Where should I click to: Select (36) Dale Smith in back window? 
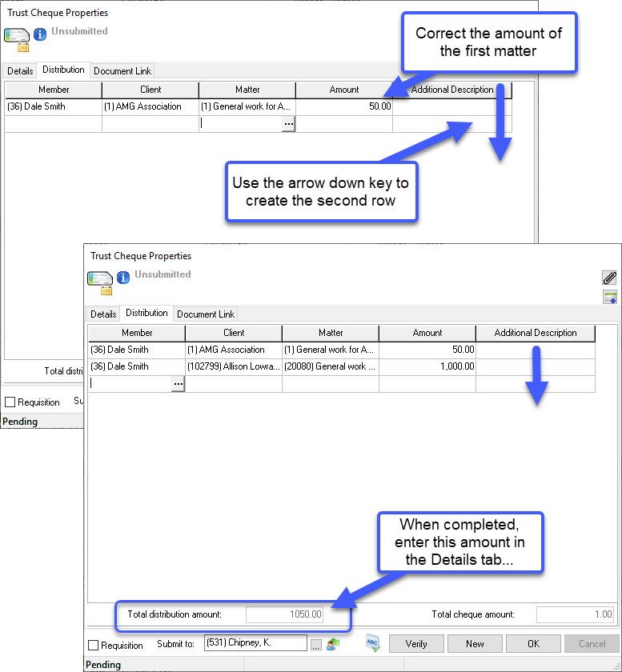(x=54, y=106)
